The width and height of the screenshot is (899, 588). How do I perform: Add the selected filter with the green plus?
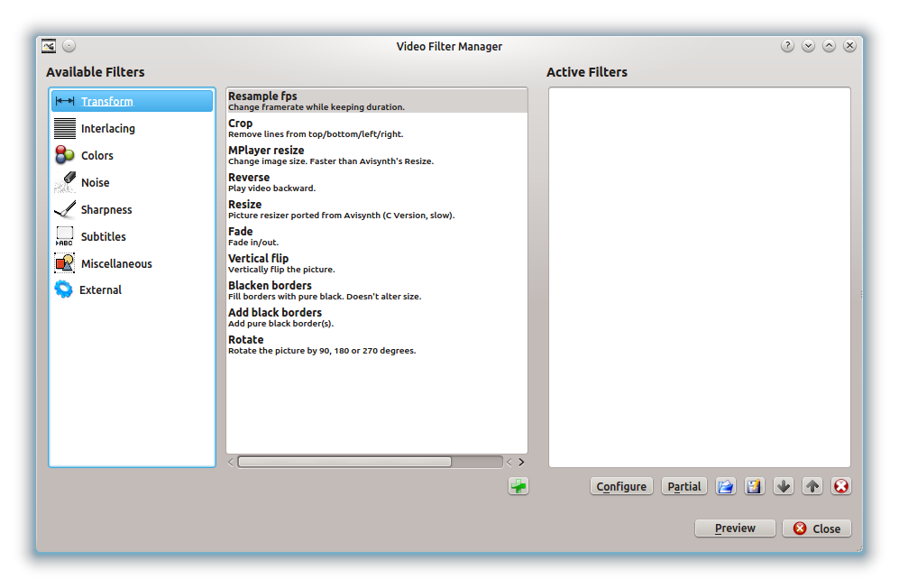coord(518,486)
